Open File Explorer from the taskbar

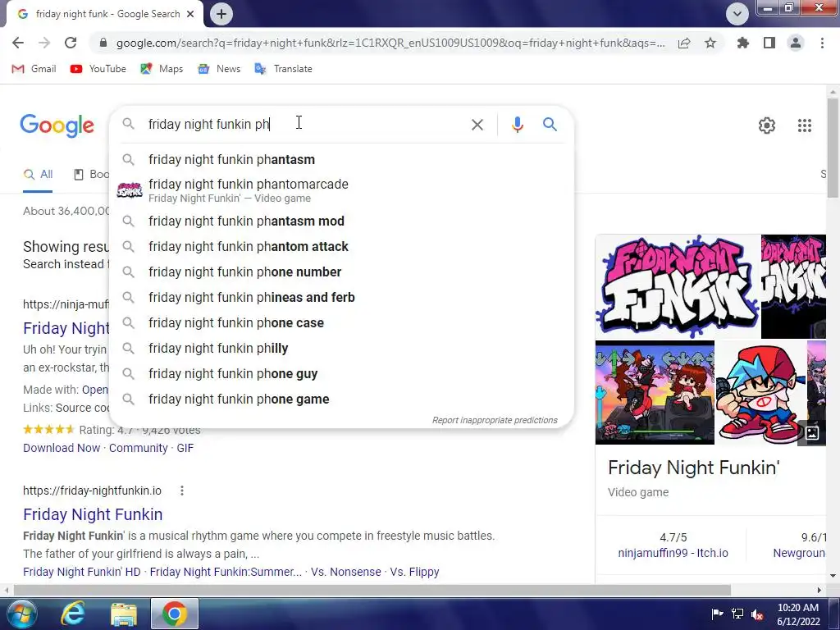click(124, 614)
